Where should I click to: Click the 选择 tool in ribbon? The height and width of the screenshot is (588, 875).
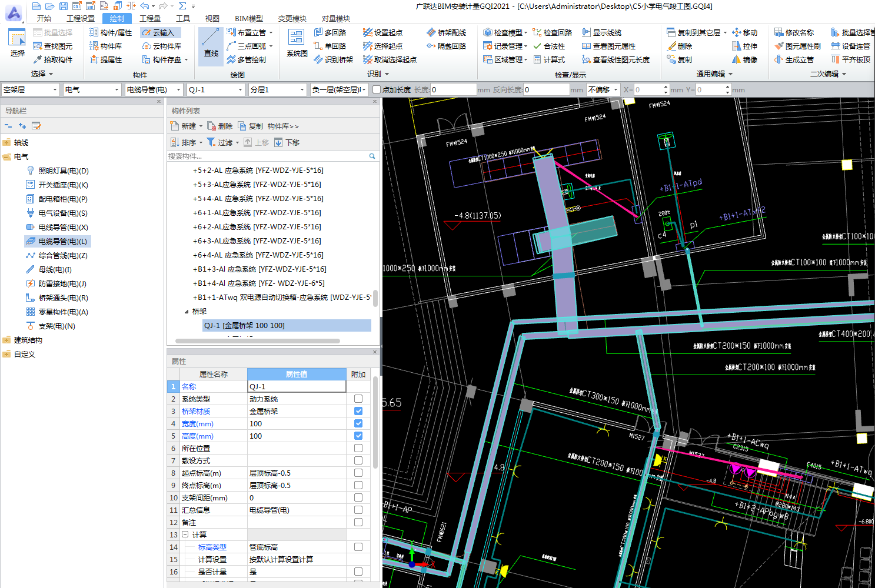(17, 43)
